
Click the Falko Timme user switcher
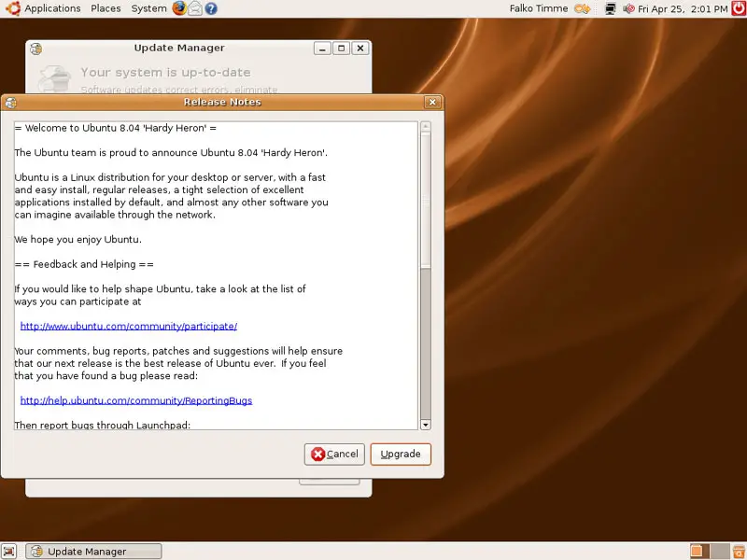(x=539, y=8)
